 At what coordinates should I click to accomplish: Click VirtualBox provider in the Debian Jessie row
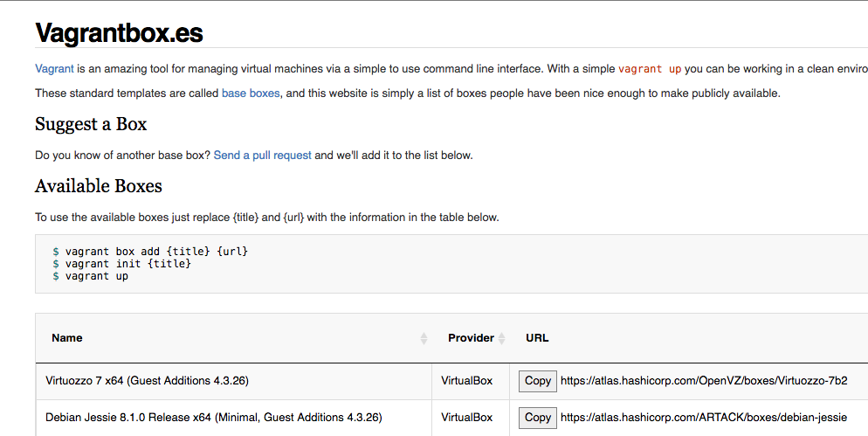pyautogui.click(x=466, y=417)
